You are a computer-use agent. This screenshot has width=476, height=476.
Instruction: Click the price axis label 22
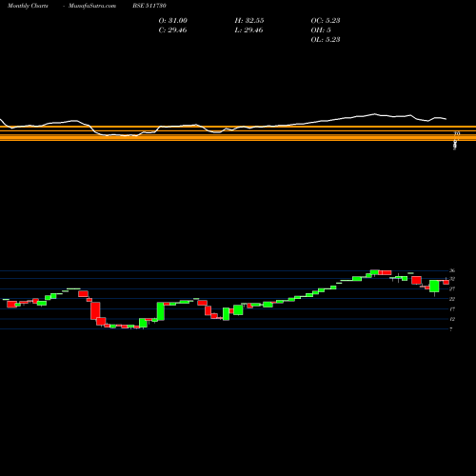(452, 299)
